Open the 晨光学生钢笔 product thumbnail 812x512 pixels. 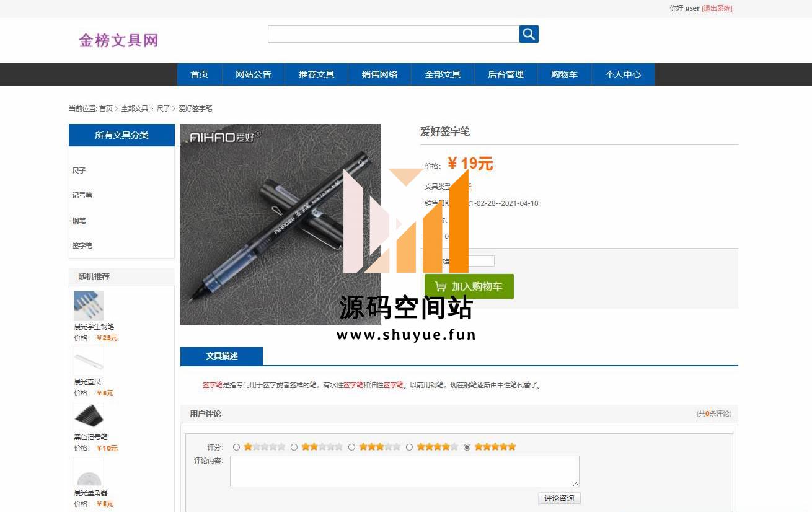pyautogui.click(x=89, y=306)
